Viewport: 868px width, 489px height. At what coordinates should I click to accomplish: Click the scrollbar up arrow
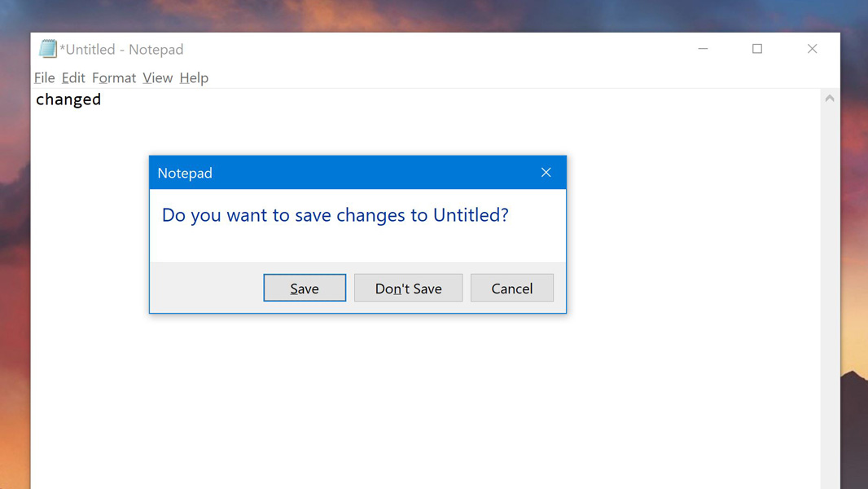[830, 99]
